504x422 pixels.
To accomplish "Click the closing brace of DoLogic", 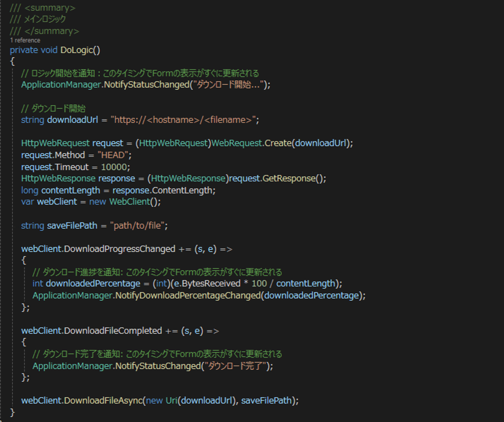I will point(12,412).
